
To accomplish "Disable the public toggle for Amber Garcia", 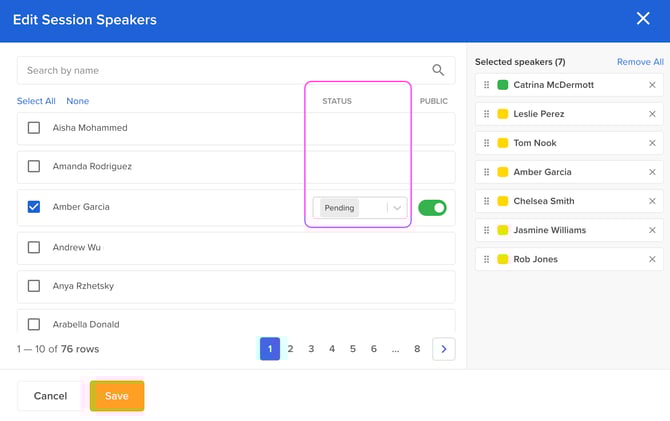I will pyautogui.click(x=432, y=208).
